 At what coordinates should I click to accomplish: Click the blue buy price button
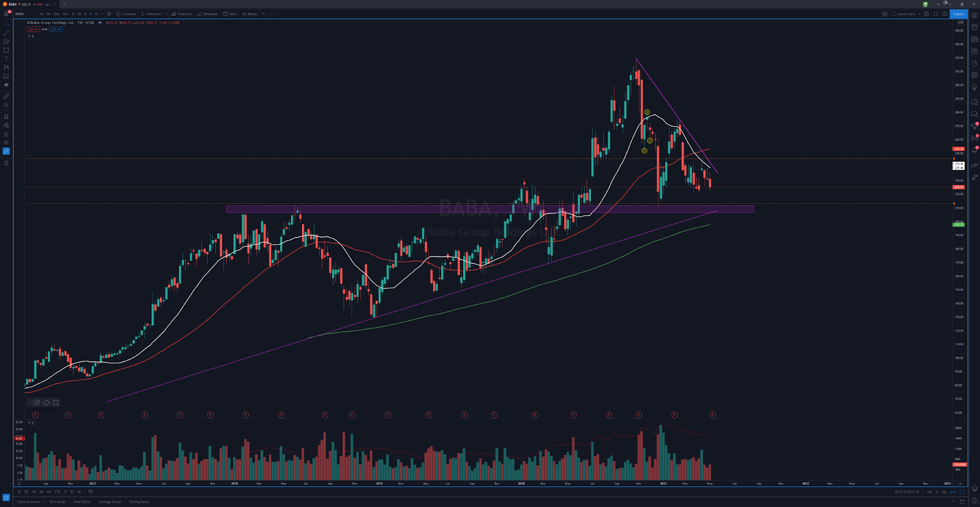(56, 29)
